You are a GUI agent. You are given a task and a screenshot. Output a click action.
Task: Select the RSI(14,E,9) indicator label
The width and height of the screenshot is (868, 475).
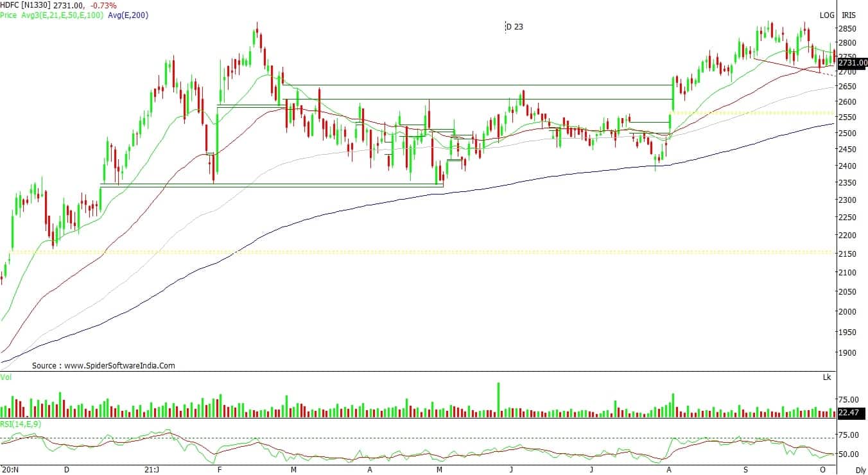click(21, 424)
